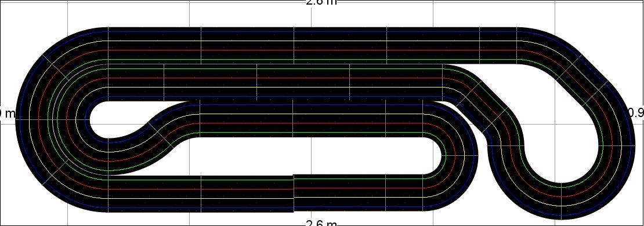Click the middle straight piece left of the inner hairpin

pyautogui.click(x=339, y=119)
